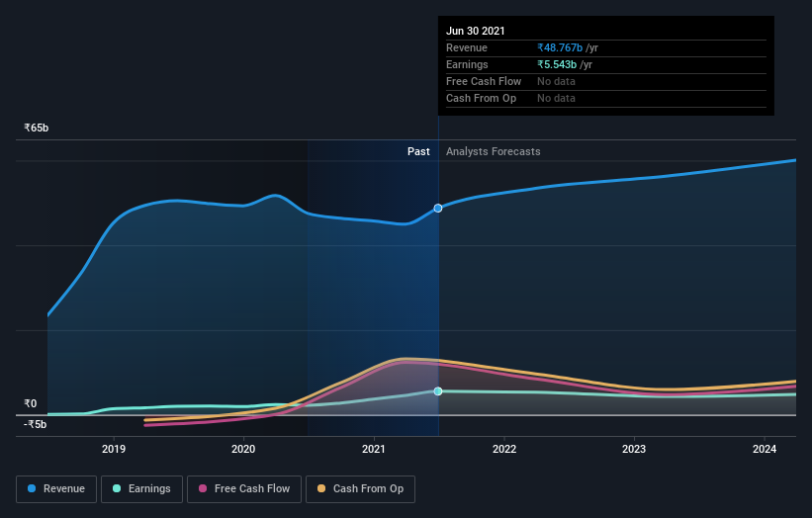Click the Free Cash Flow row label in tooltip

484,81
